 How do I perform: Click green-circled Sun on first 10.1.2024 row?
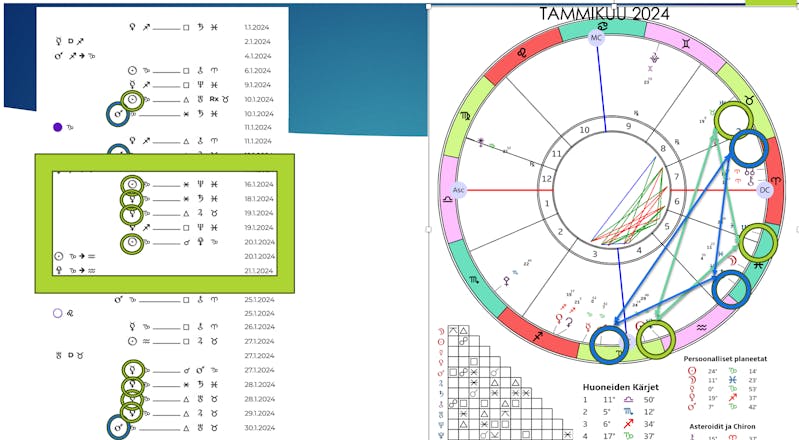click(132, 100)
